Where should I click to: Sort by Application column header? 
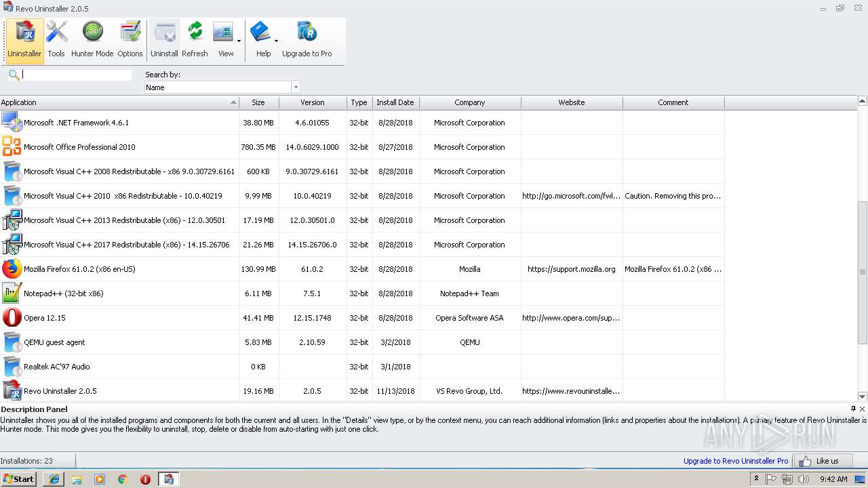(119, 102)
